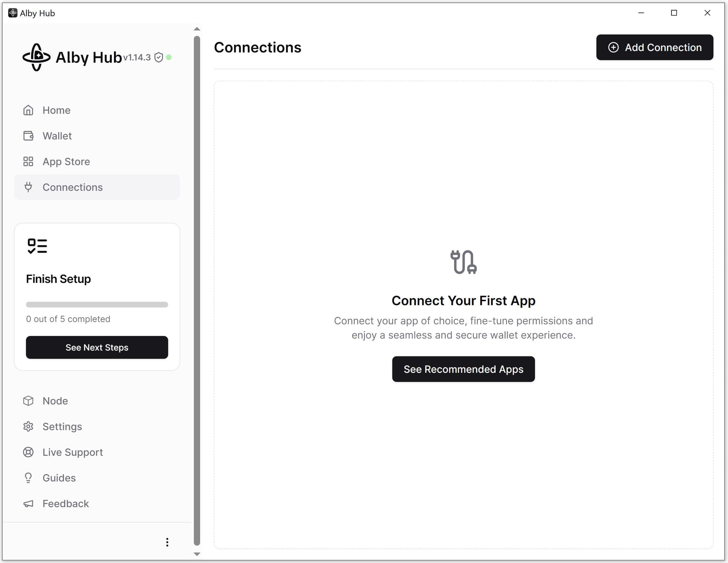Click the cable plug illustration icon
This screenshot has width=728, height=563.
(x=463, y=262)
